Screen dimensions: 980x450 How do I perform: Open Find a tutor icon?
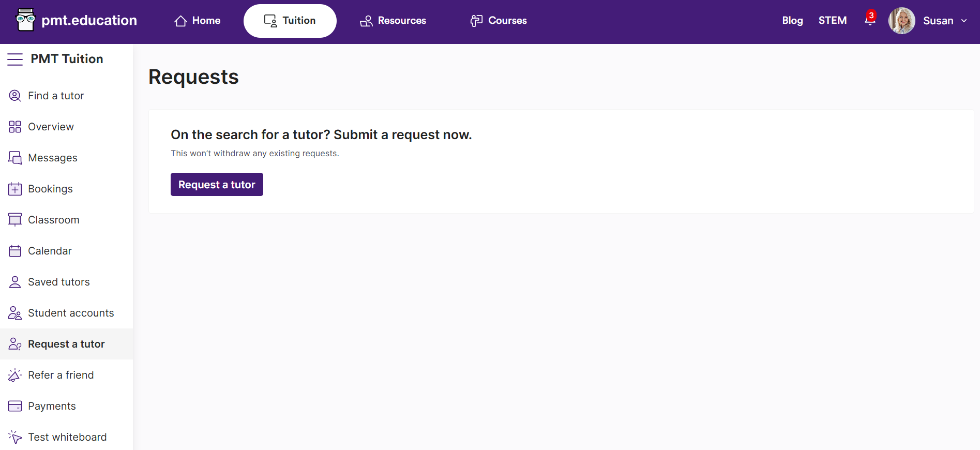(15, 96)
